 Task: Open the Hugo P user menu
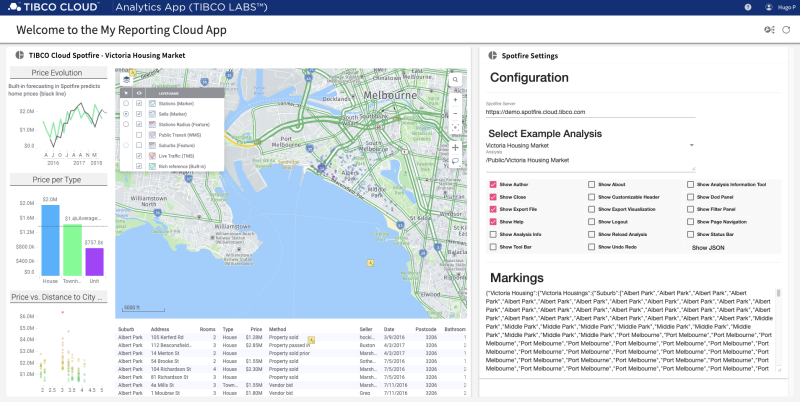click(x=785, y=7)
